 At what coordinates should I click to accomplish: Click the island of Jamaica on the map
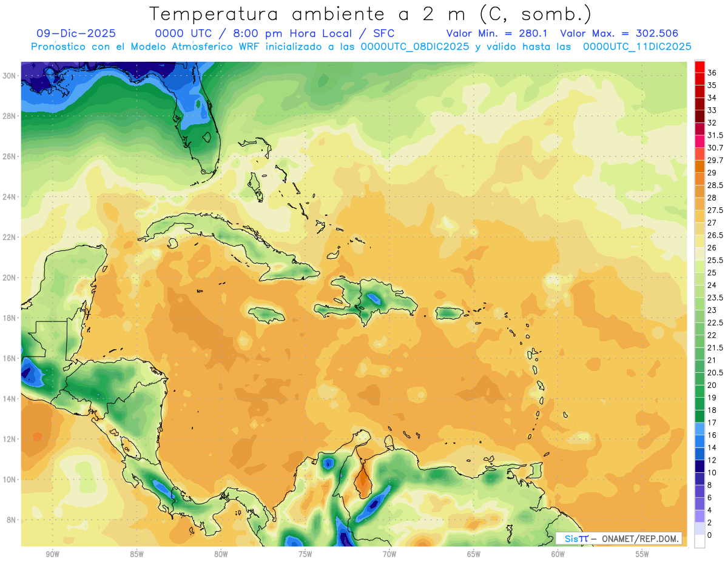click(267, 314)
